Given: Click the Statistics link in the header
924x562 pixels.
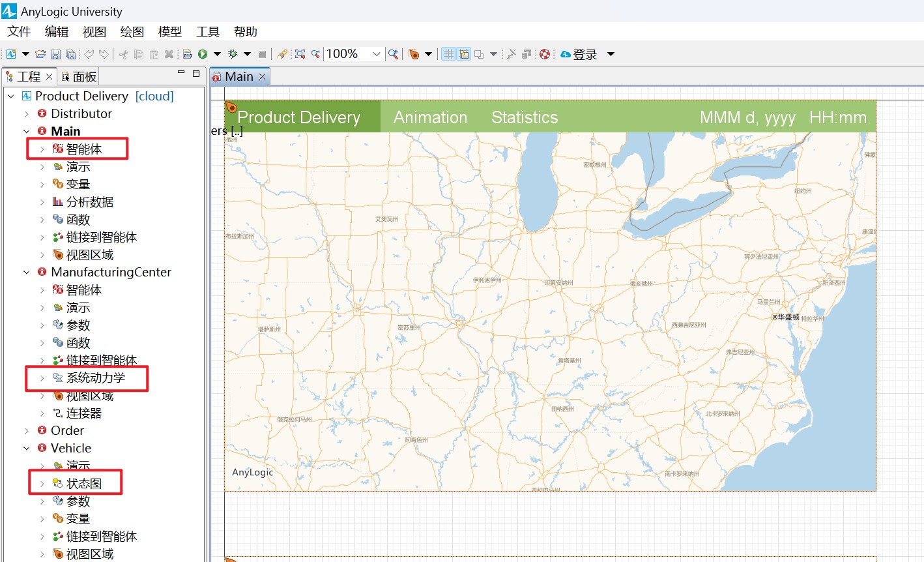Looking at the screenshot, I should [524, 117].
